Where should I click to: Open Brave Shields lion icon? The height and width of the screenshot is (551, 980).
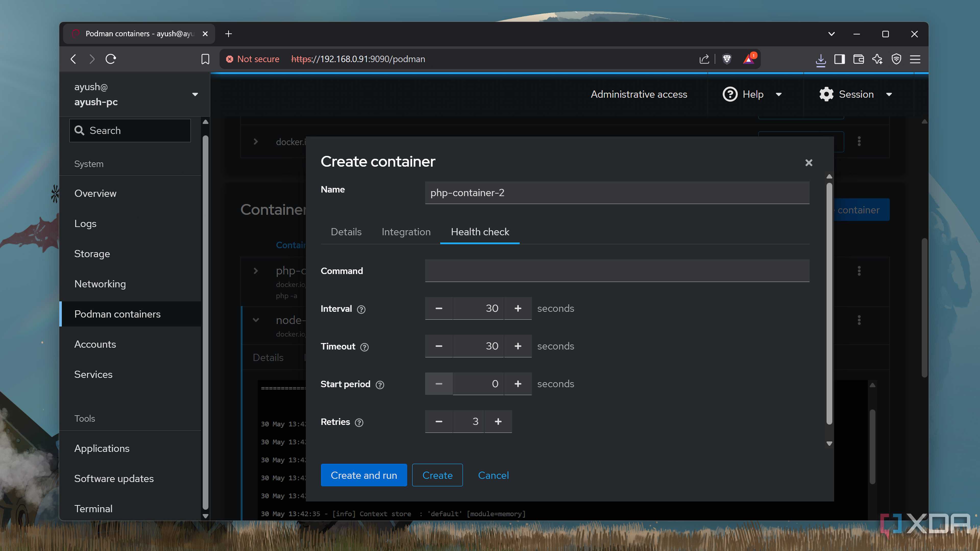(727, 59)
